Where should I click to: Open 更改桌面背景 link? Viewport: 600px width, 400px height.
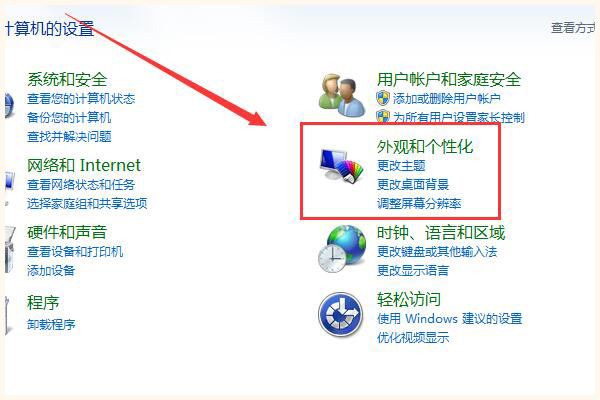413,184
